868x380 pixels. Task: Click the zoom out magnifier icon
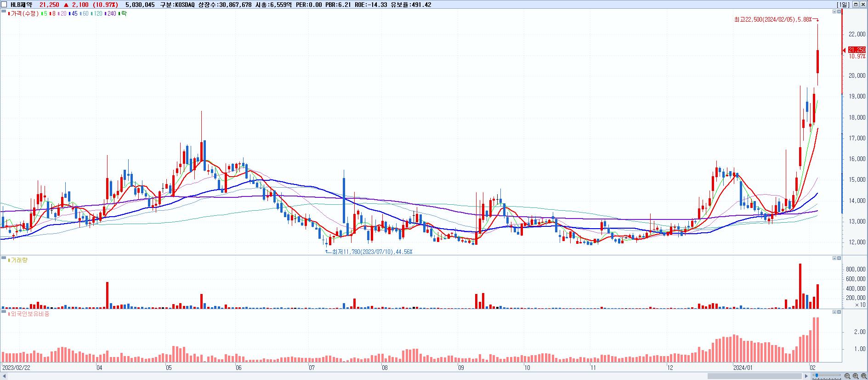[x=847, y=376]
